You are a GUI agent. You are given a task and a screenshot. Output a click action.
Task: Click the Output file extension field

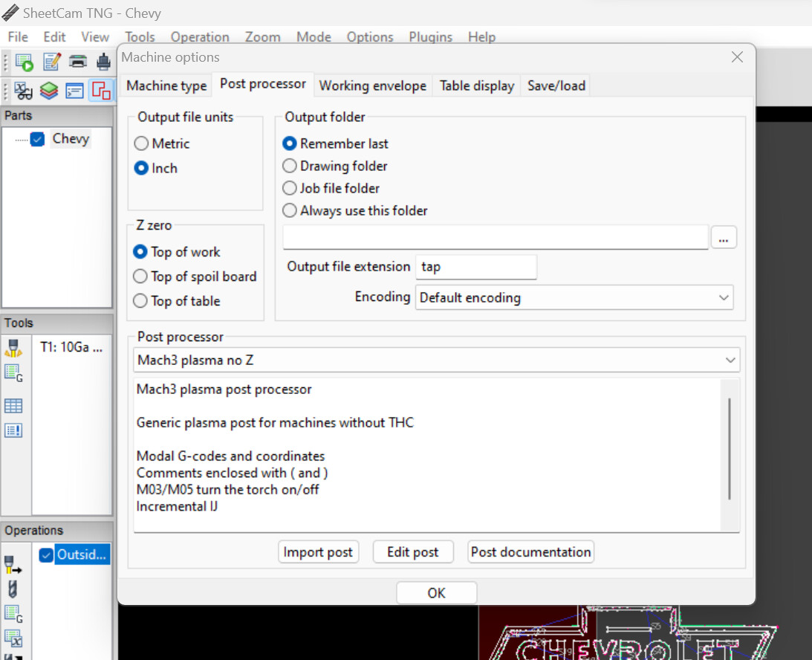475,267
